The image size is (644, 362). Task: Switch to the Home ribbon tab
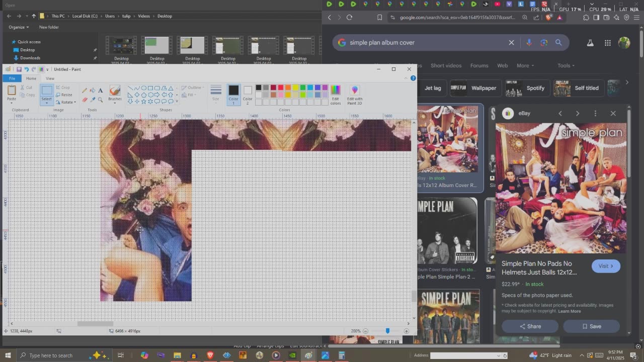pyautogui.click(x=31, y=78)
